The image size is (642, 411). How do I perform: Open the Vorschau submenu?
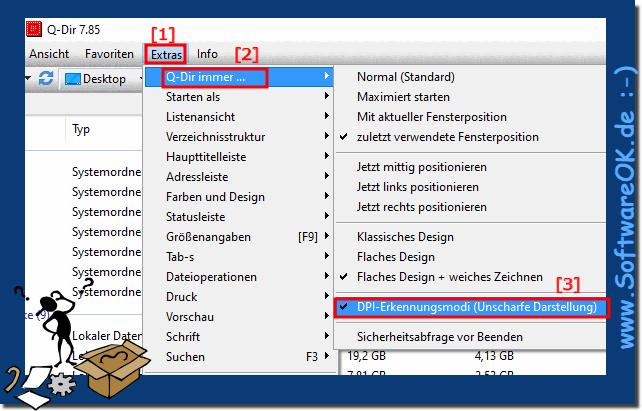[239, 317]
